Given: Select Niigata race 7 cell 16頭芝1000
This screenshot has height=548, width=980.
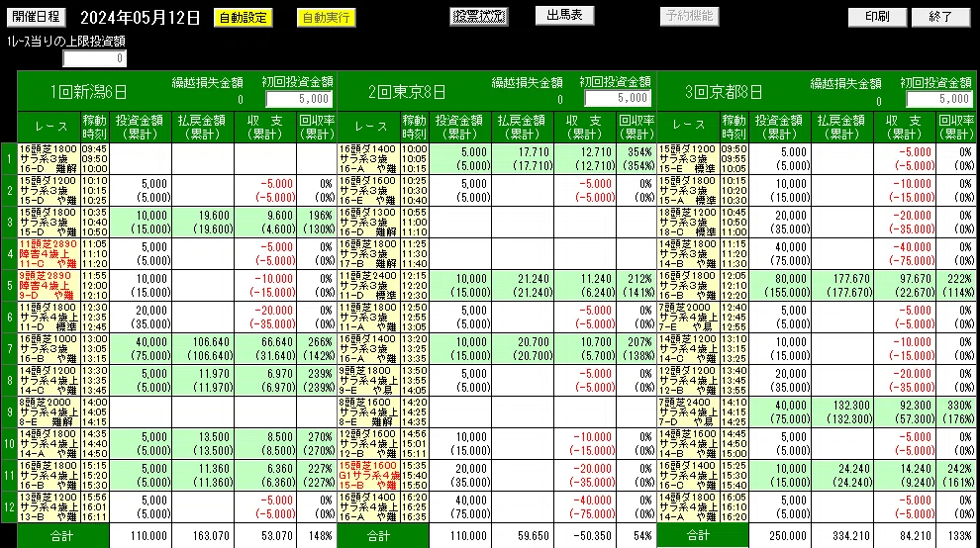Looking at the screenshot, I should click(x=49, y=348).
